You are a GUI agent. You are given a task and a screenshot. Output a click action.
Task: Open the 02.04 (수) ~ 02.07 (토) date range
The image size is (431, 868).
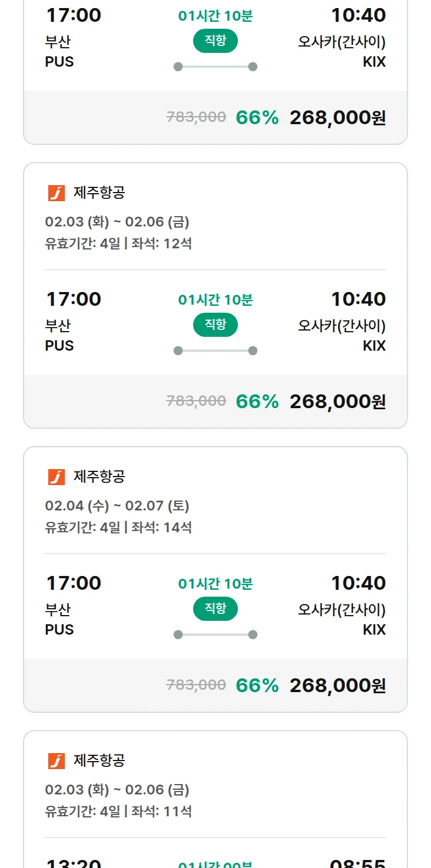[117, 506]
